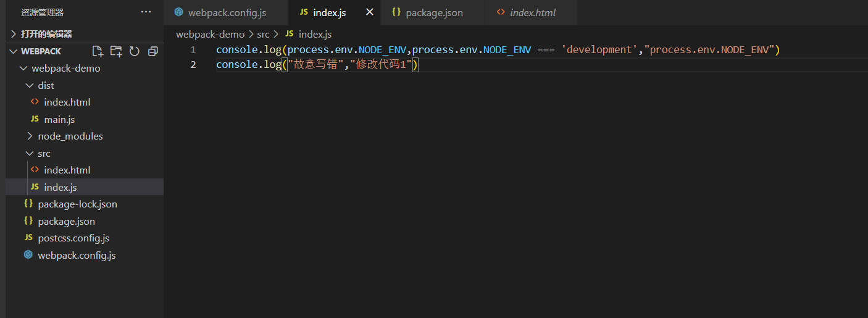The height and width of the screenshot is (318, 868).
Task: Click webpack cube icon beside webpack.config.js in tree
Action: [x=28, y=255]
